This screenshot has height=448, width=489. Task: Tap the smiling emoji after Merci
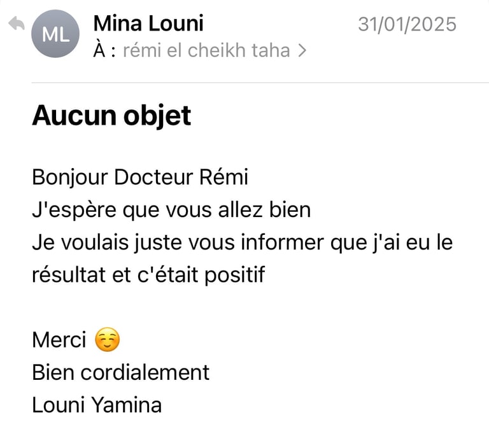(107, 340)
